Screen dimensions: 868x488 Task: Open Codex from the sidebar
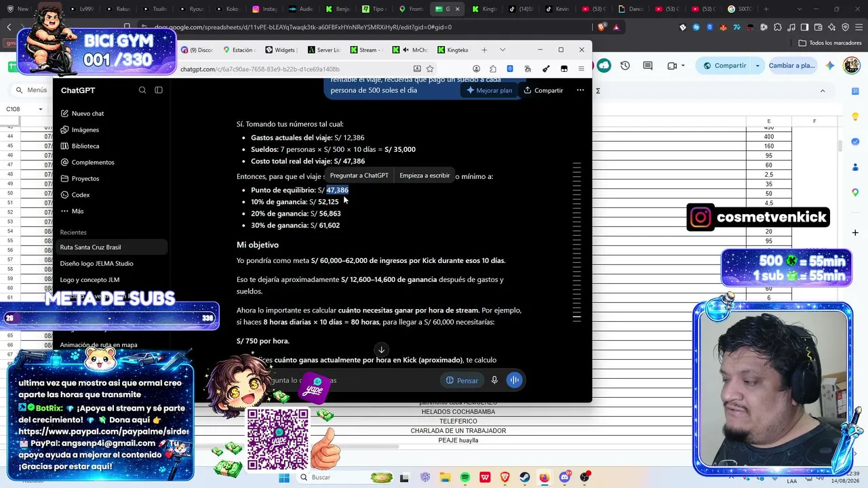click(81, 195)
